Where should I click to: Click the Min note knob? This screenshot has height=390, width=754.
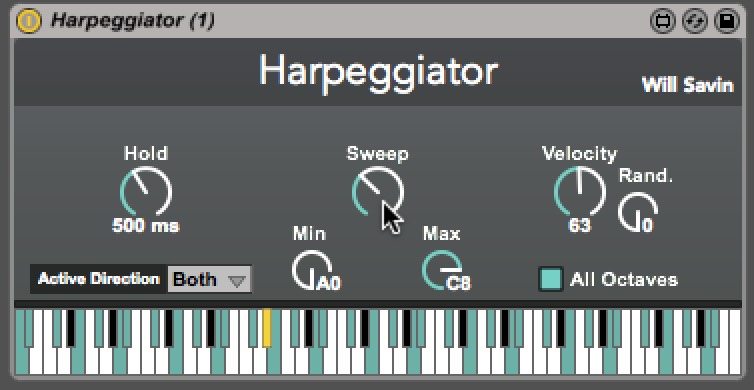(312, 270)
